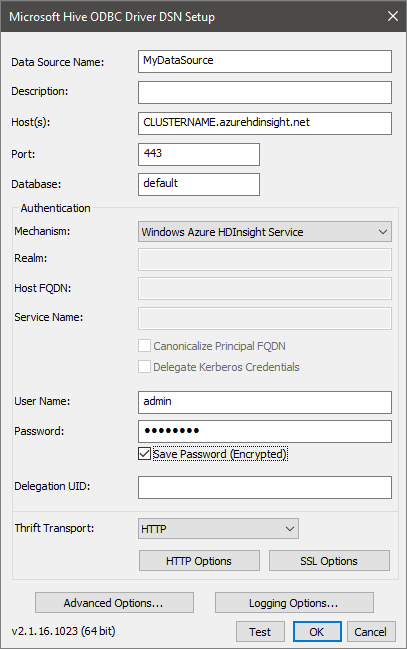Open Logging Options
This screenshot has width=407, height=649.
point(294,603)
